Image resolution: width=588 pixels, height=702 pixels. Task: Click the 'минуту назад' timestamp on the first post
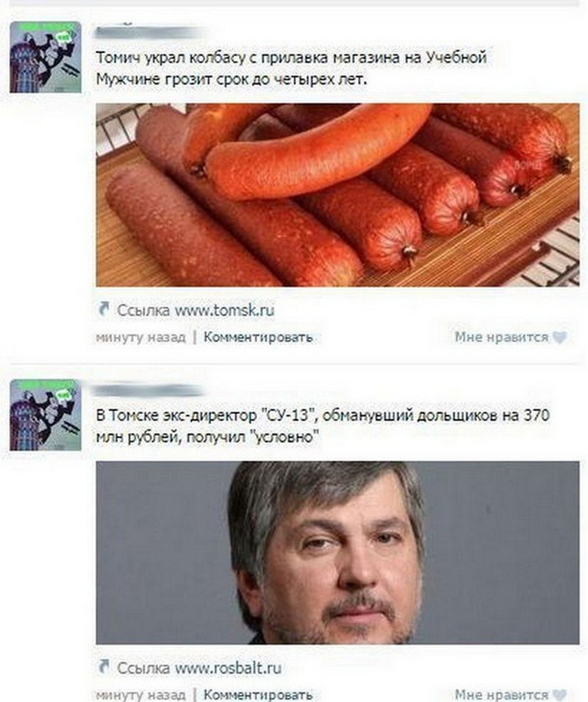click(x=140, y=337)
